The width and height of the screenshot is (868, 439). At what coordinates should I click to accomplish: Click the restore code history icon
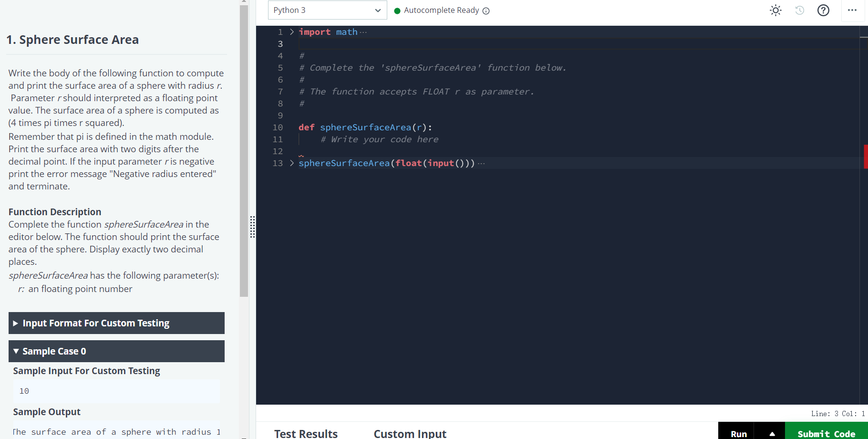coord(799,10)
